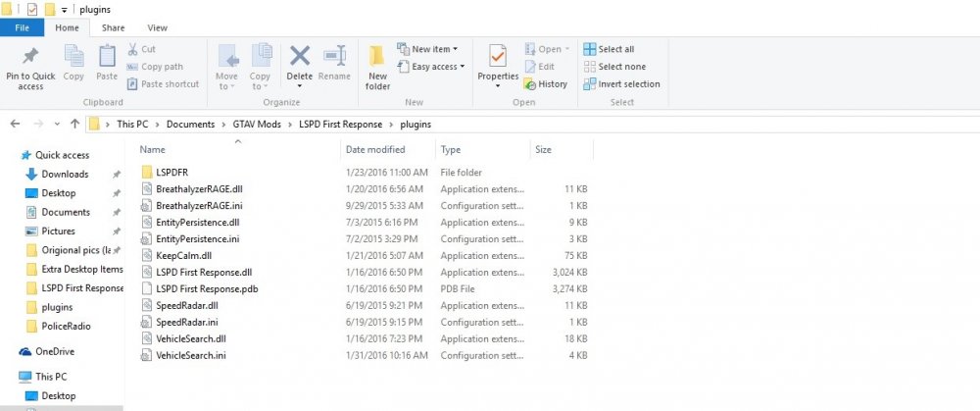Click the Paste clipboard icon
980x411 pixels.
point(107,56)
